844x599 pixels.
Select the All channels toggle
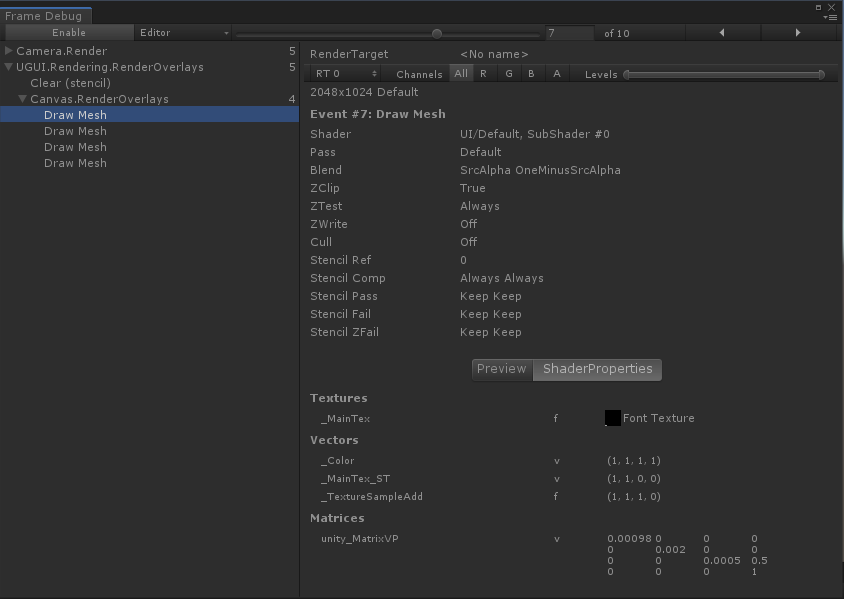pyautogui.click(x=461, y=74)
